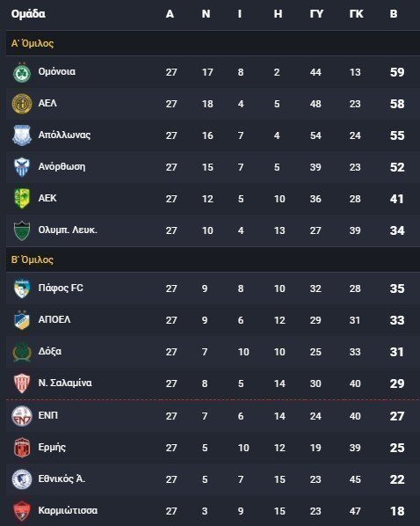
Task: Click the Ολυμπ. Λευκ. green shield icon
Action: click(x=22, y=230)
